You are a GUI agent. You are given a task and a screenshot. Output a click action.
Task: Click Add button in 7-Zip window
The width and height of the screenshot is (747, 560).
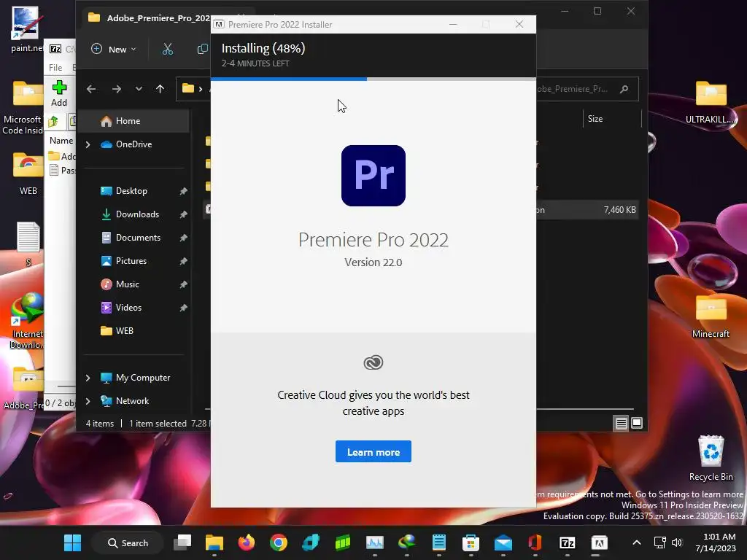click(59, 93)
